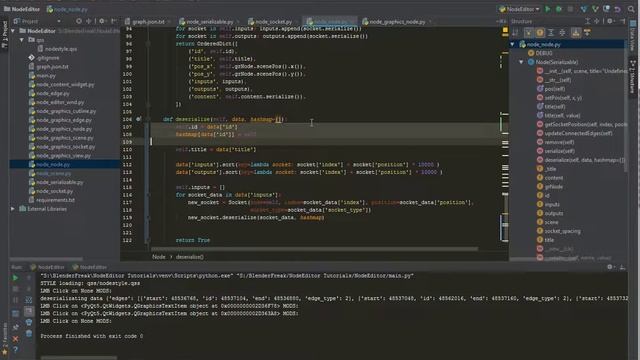Screen dimensions: 640x360
Task: Expand External Libraries node
Action: [x=13, y=209]
